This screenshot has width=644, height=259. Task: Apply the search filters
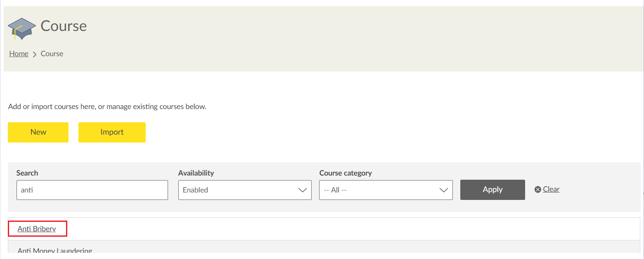(x=492, y=190)
